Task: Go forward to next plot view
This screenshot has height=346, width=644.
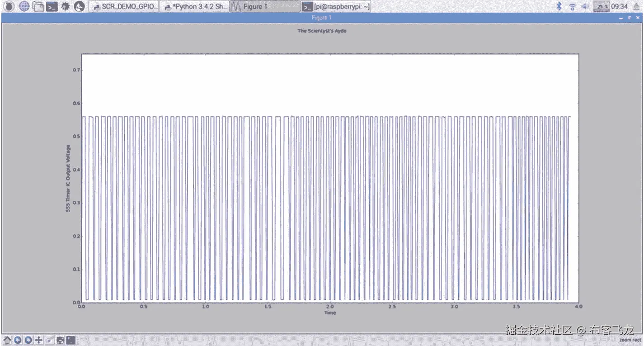Action: coord(28,340)
